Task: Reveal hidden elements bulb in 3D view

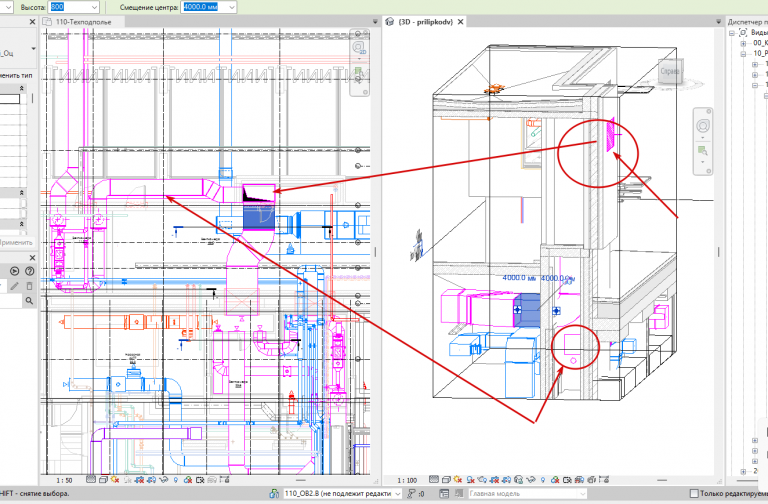Action: 543,480
